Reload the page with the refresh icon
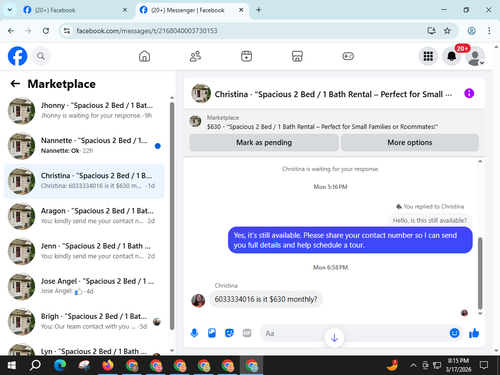The image size is (500, 375). 46,31
